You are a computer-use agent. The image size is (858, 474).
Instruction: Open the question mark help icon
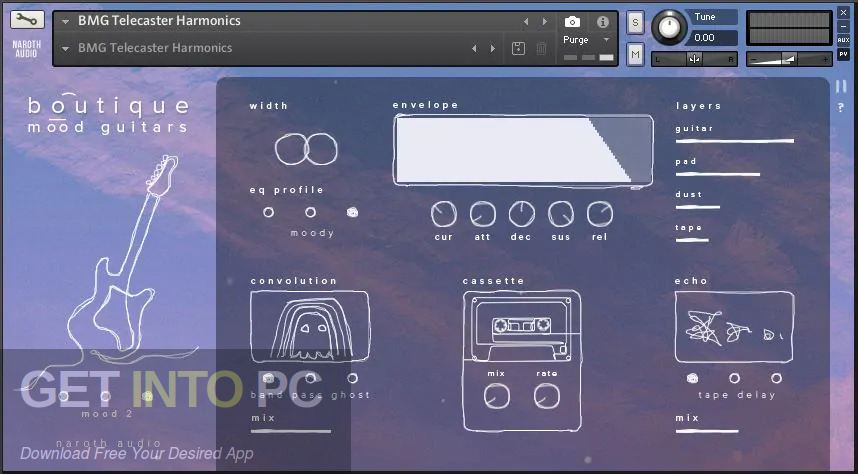841,108
